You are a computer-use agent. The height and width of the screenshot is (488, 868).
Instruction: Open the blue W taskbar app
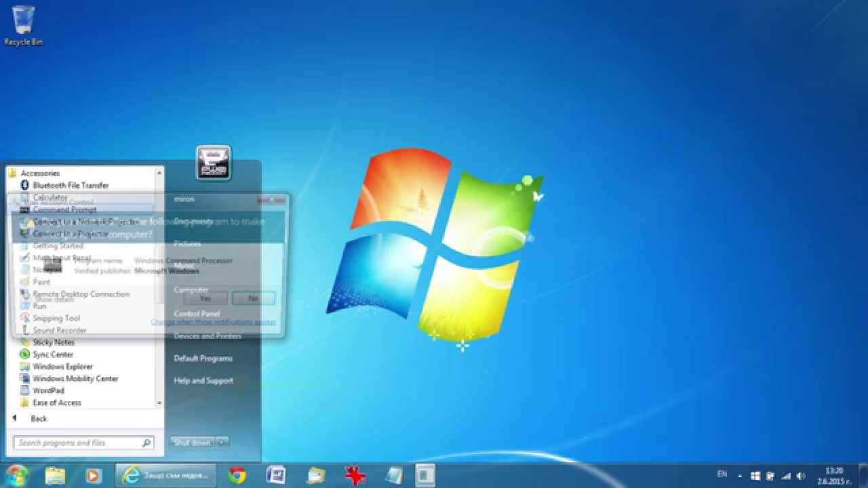click(276, 475)
